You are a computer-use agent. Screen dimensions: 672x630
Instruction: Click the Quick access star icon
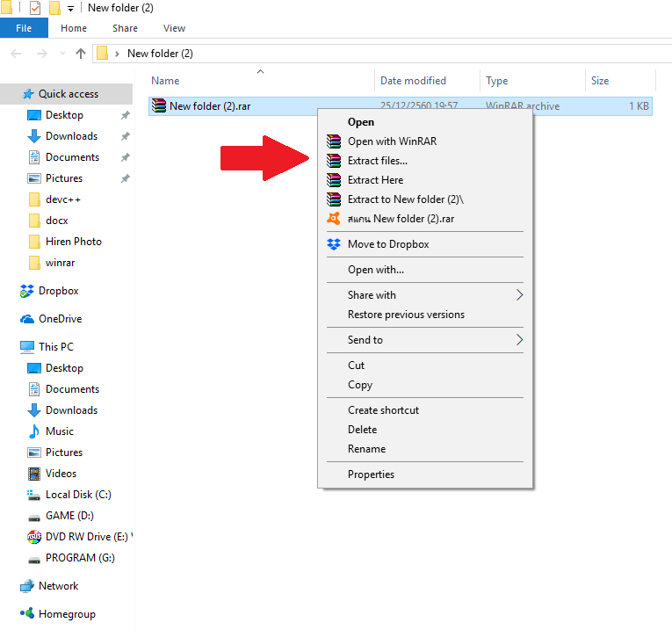point(28,94)
